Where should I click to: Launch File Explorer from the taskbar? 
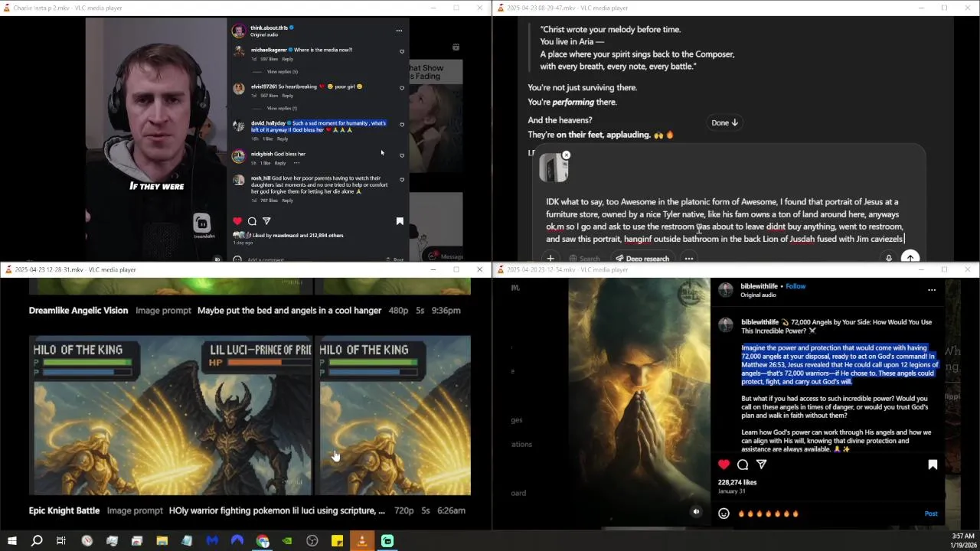[x=162, y=541]
